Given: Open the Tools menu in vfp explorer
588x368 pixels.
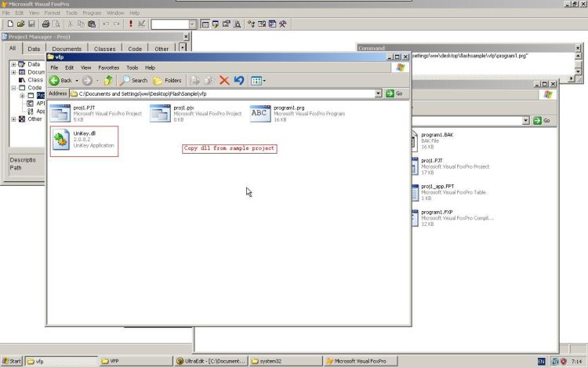Looking at the screenshot, I should [x=132, y=68].
